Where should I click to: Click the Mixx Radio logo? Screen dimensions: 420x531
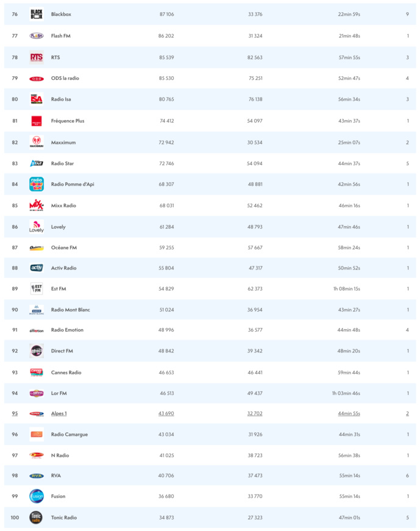click(x=37, y=205)
